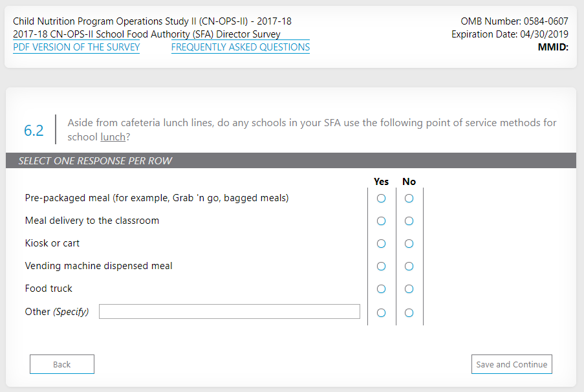Click the SFA Director Survey title link
The width and height of the screenshot is (584, 392).
pyautogui.click(x=147, y=34)
